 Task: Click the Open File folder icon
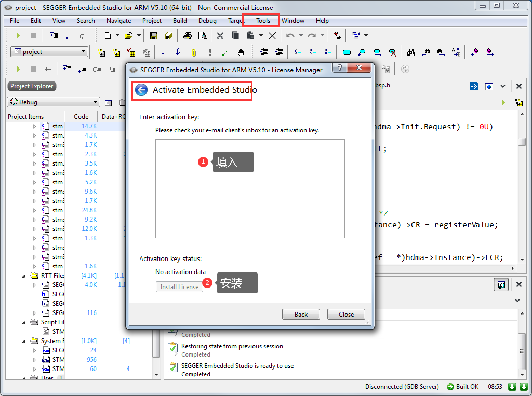point(129,36)
